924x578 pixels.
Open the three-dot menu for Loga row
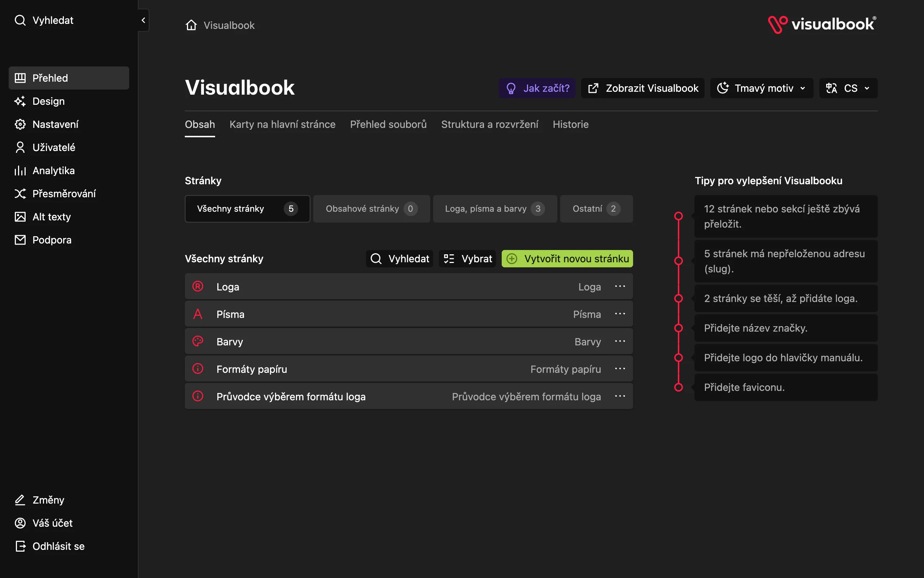click(x=620, y=286)
